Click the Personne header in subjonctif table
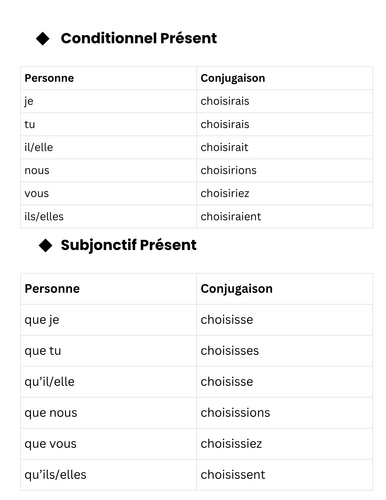This screenshot has width=386, height=500. [52, 289]
